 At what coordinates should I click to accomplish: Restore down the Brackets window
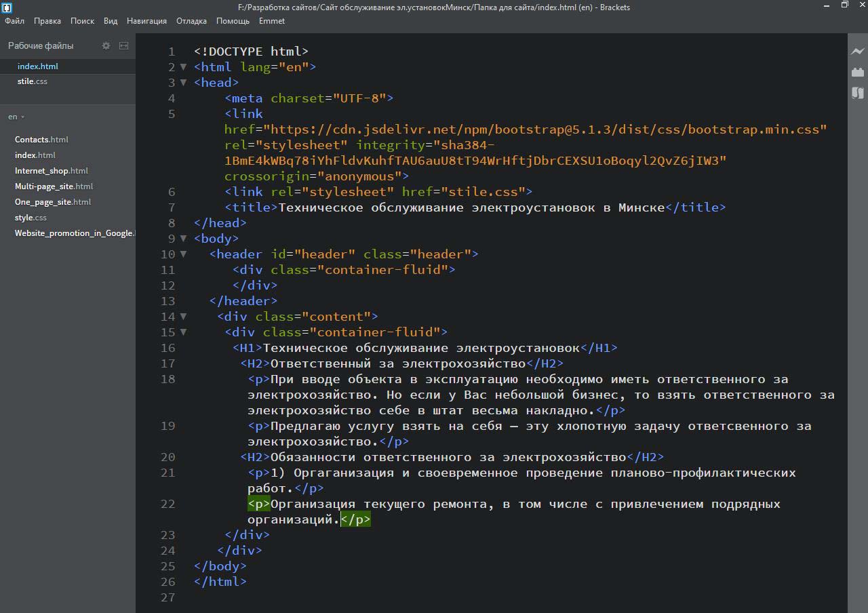pyautogui.click(x=844, y=5)
